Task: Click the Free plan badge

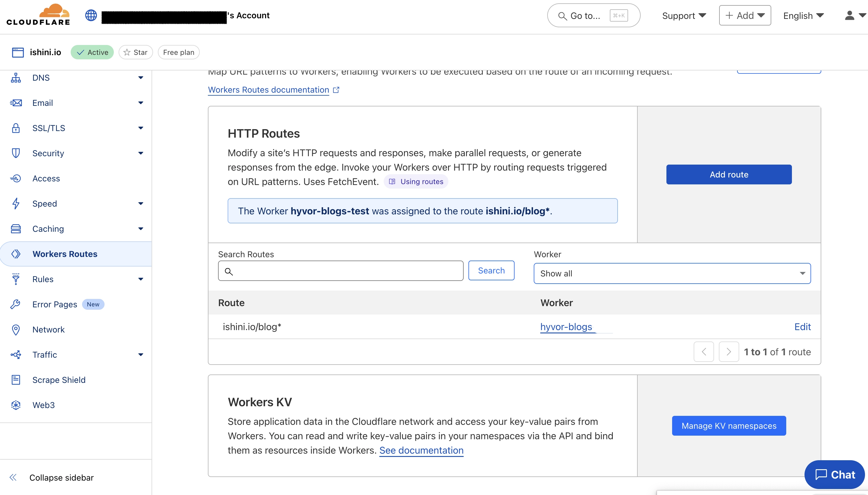Action: (x=179, y=52)
